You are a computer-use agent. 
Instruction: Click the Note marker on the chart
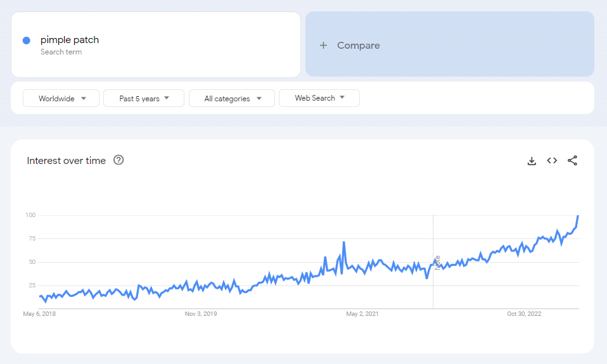[x=437, y=262]
